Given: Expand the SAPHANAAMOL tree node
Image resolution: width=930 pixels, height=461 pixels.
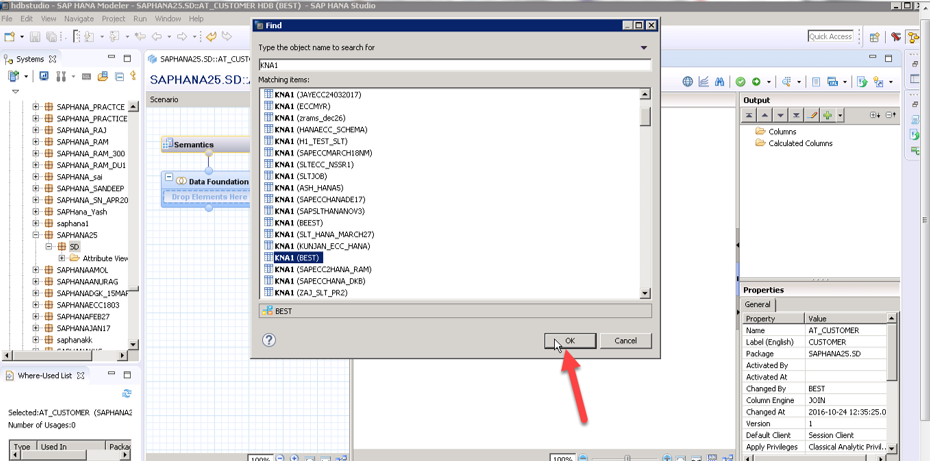Looking at the screenshot, I should (x=36, y=270).
